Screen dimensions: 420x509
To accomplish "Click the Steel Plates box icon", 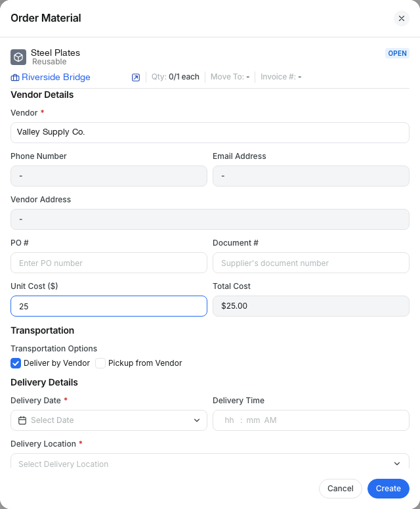I will click(18, 57).
